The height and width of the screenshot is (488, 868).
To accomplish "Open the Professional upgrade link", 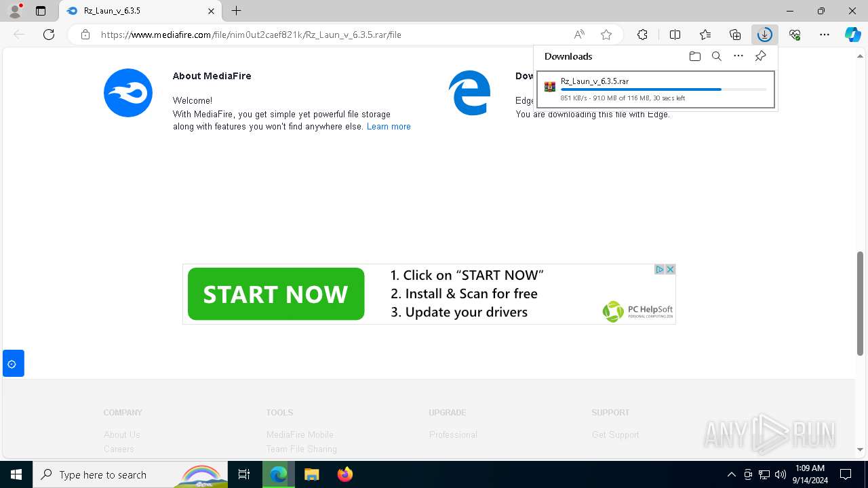I will pyautogui.click(x=453, y=434).
